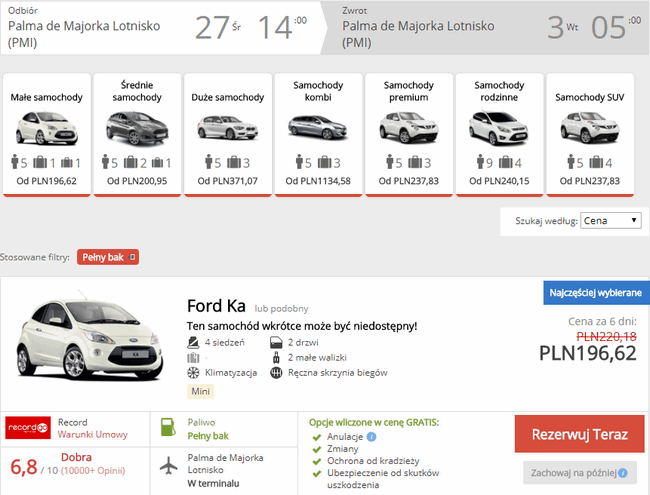Click the Ford Ka title
Image resolution: width=650 pixels, height=495 pixels.
(x=216, y=306)
